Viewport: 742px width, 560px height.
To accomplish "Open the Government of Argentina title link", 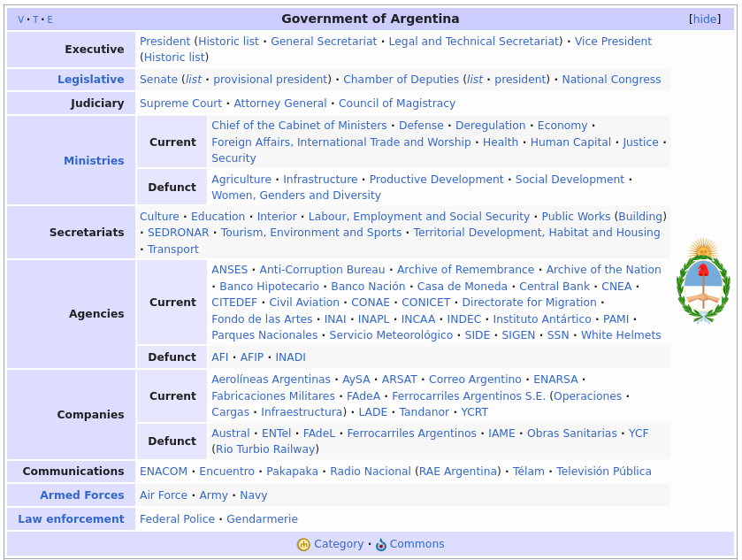I will click(370, 19).
